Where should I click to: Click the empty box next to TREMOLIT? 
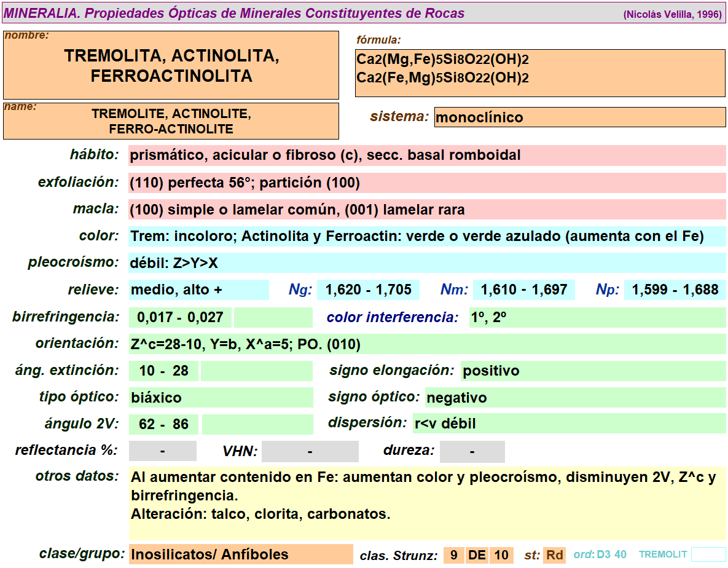click(x=708, y=554)
